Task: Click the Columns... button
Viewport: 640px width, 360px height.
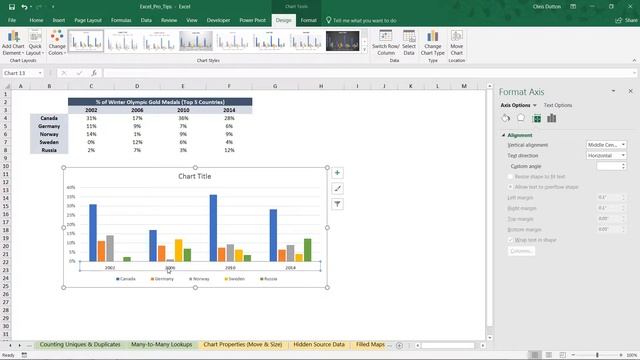Action: pyautogui.click(x=521, y=251)
